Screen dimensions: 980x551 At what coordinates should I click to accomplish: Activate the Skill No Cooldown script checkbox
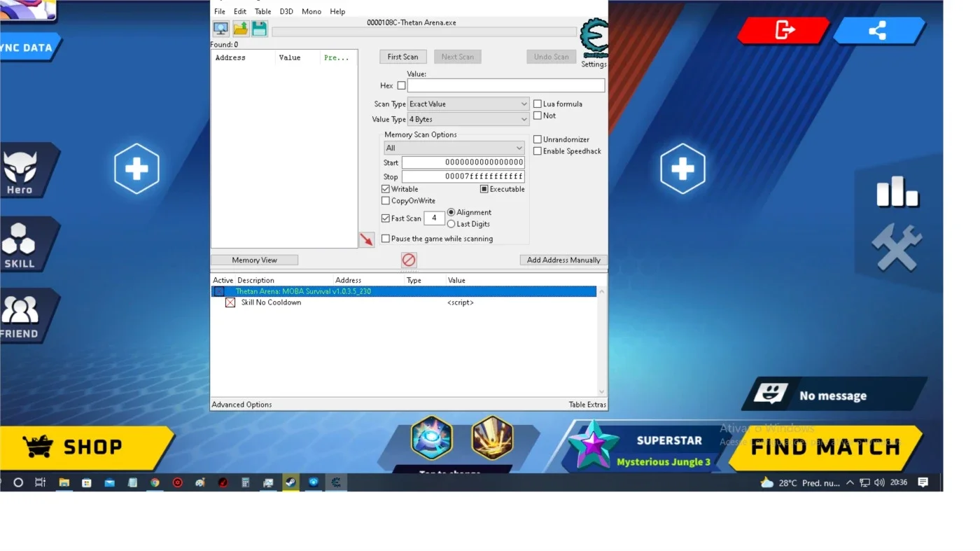click(x=230, y=302)
